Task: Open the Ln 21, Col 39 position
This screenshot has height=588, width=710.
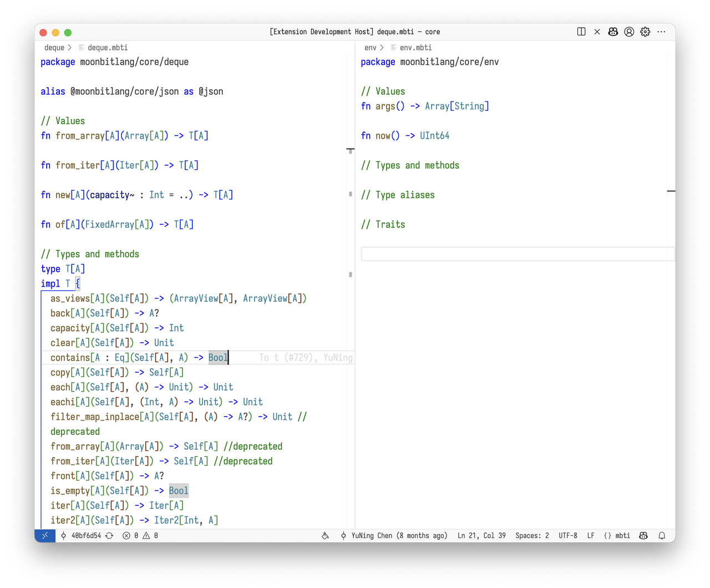Action: (x=481, y=535)
